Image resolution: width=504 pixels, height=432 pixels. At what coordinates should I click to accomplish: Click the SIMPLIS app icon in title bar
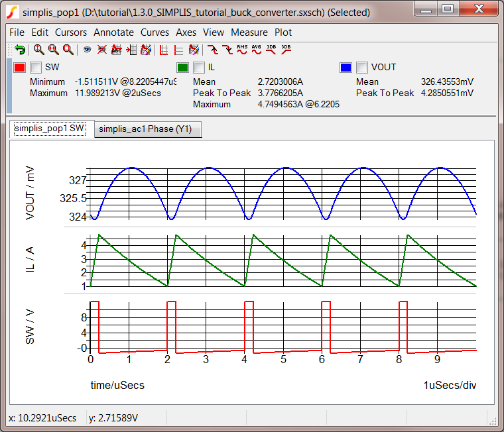[x=12, y=12]
